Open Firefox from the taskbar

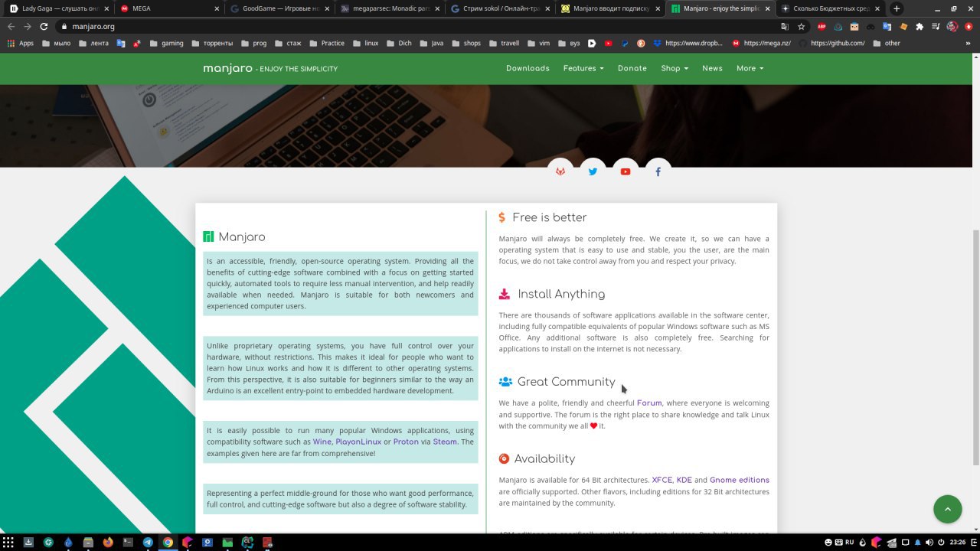pos(108,543)
